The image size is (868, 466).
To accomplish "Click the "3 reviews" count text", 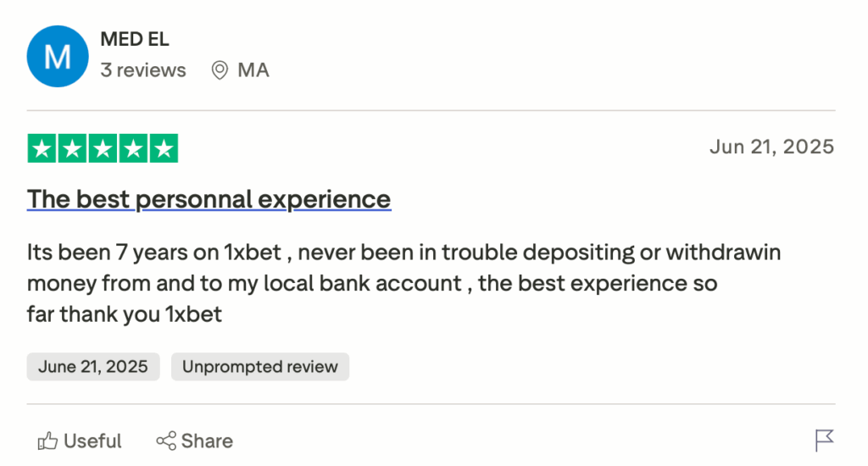I will 142,70.
